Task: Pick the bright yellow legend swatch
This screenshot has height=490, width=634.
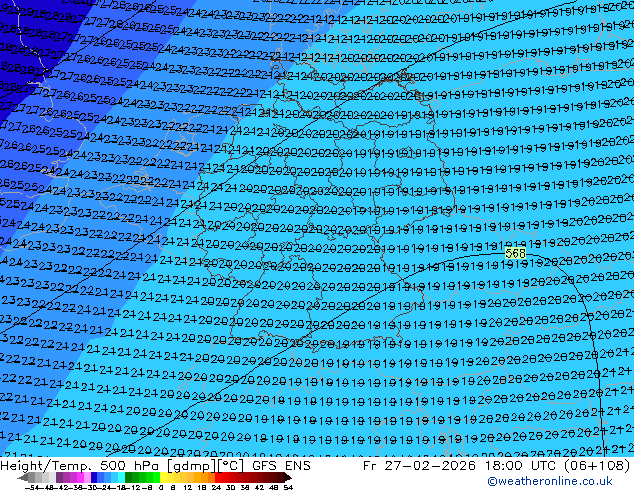Action: pos(163,477)
